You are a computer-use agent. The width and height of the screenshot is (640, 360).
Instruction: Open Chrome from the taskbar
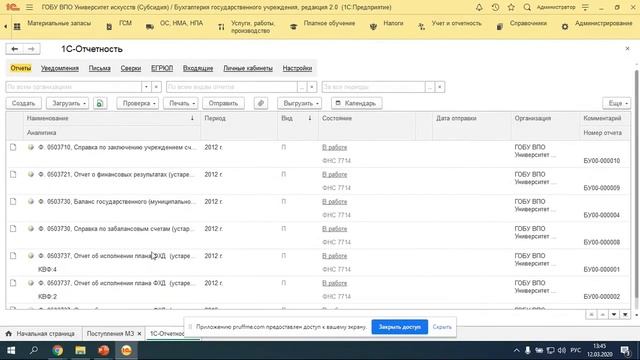click(58, 351)
